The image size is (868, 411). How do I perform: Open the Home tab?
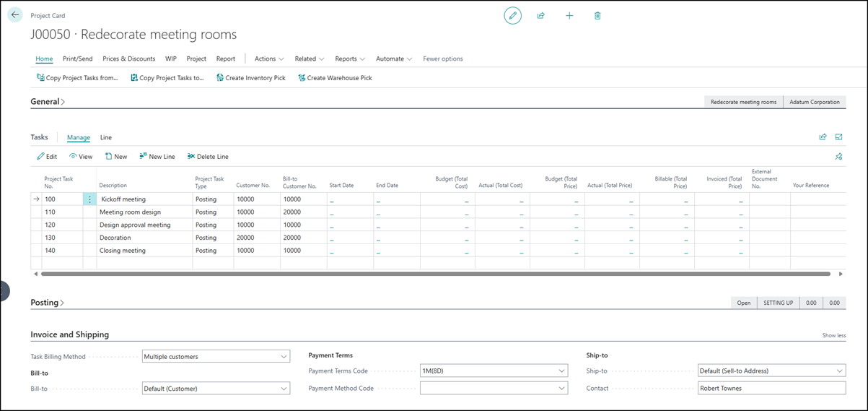tap(44, 59)
